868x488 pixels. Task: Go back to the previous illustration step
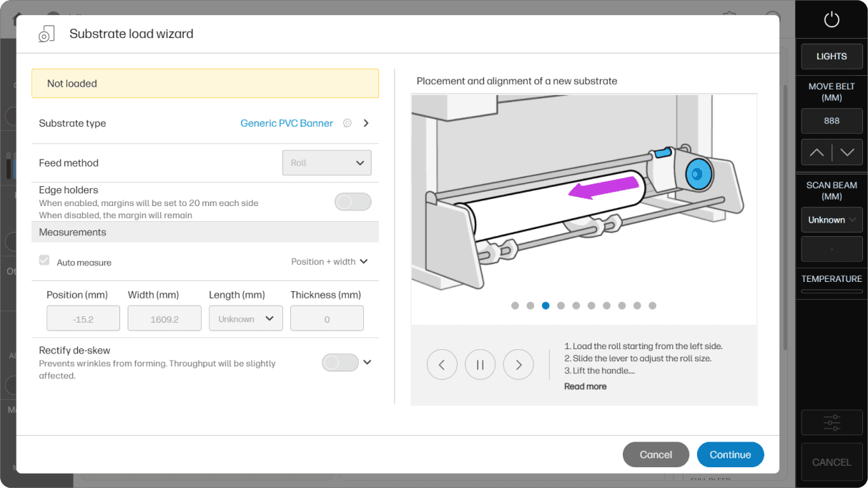tap(442, 364)
